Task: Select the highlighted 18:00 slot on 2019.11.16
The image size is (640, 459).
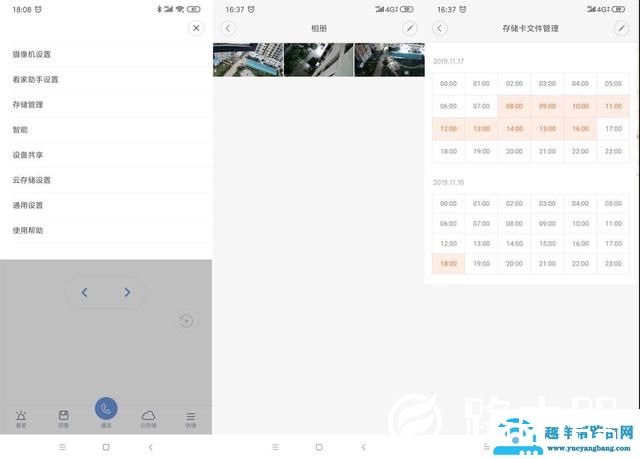Action: click(x=448, y=263)
